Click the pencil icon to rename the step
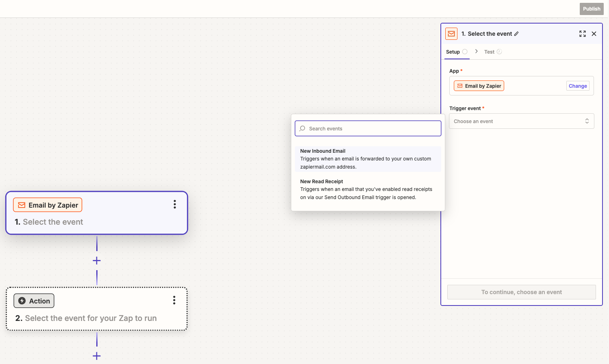This screenshot has height=364, width=609. [x=516, y=34]
